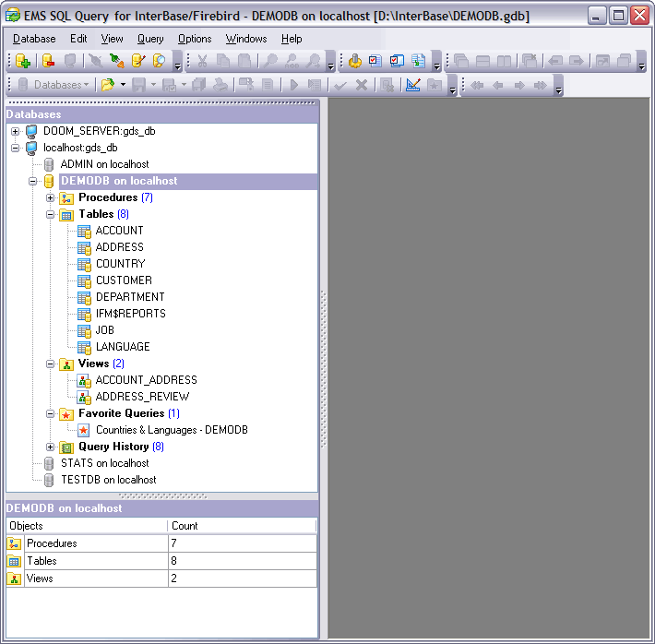Screen dimensions: 655x644
Task: Select the Views row in objects list
Action: tap(161, 578)
